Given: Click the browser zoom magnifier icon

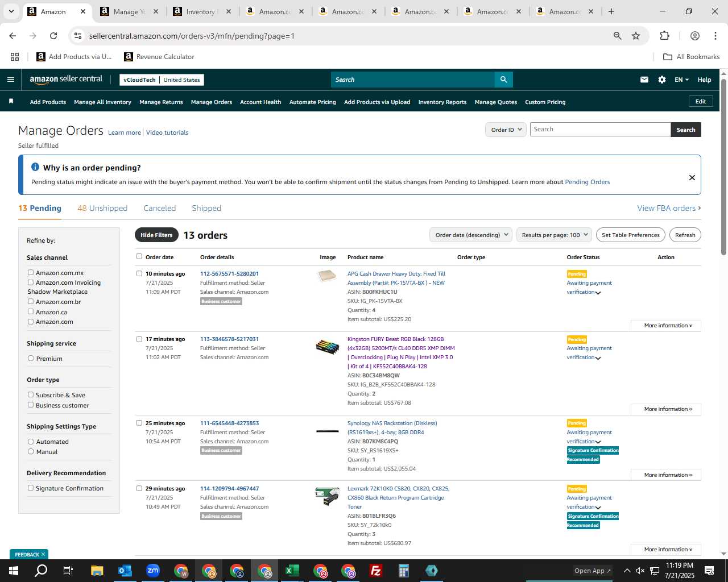Looking at the screenshot, I should coord(617,36).
